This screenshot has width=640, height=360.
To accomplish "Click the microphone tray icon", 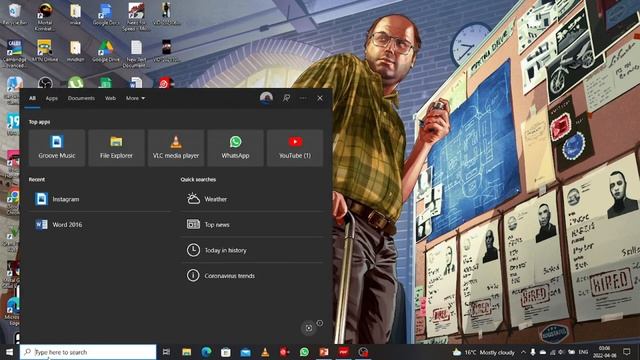I will point(533,352).
